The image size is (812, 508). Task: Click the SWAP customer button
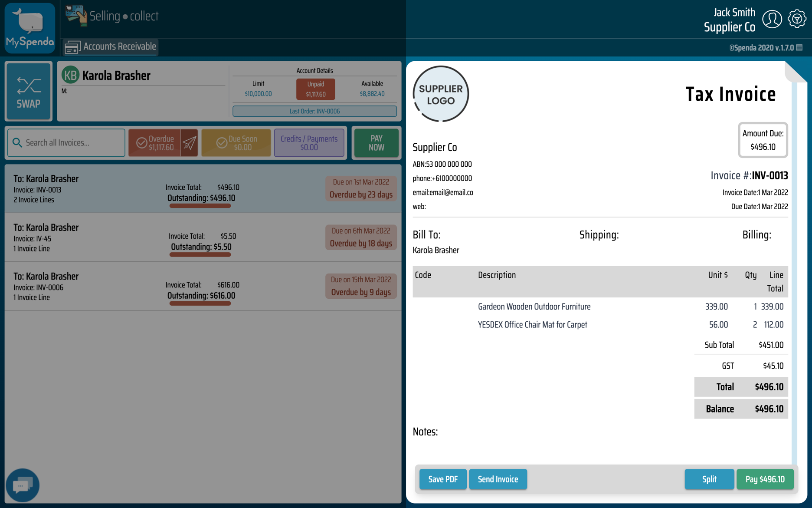coord(29,91)
